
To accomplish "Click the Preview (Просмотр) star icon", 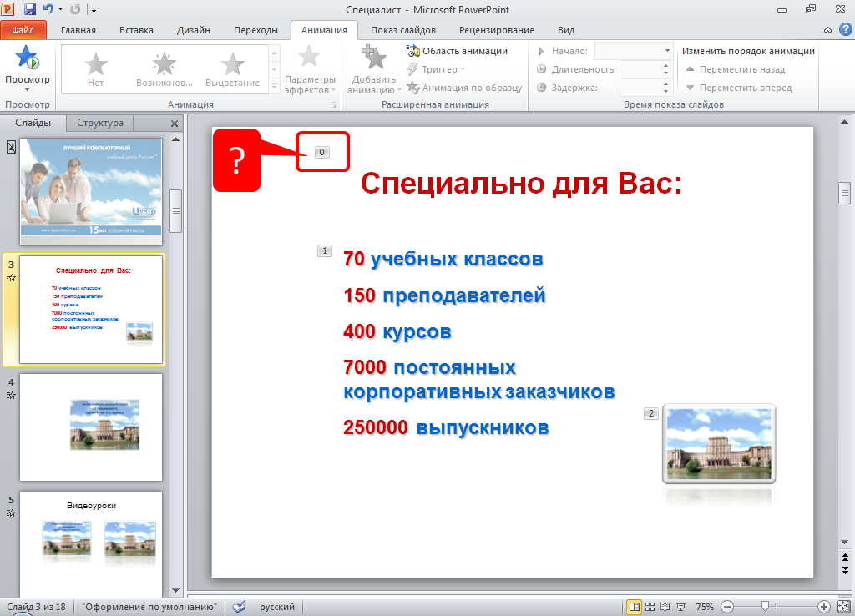I will pos(28,60).
